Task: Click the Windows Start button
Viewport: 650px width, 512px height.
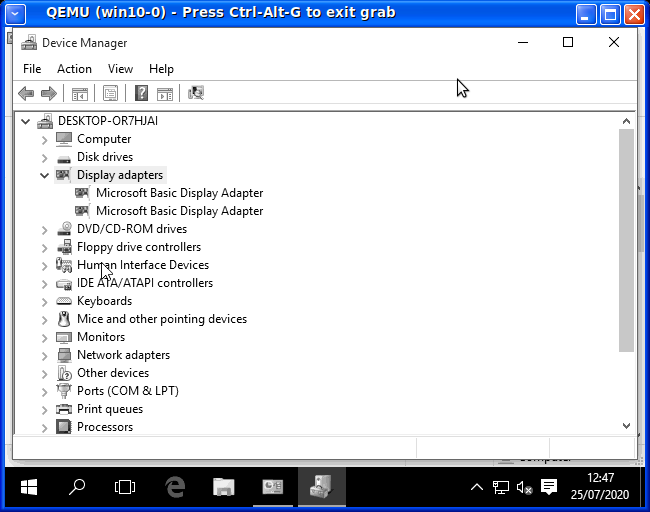Action: coord(28,487)
